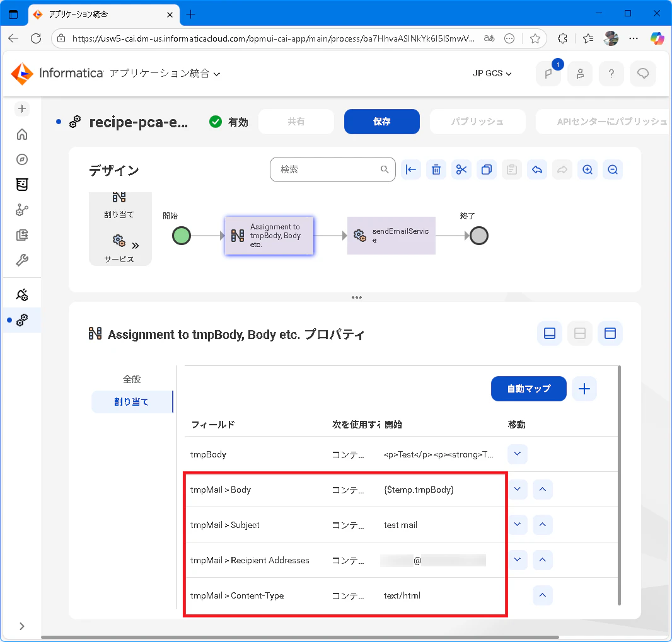The height and width of the screenshot is (642, 672).
Task: Select the 終了 end node
Action: coord(478,236)
